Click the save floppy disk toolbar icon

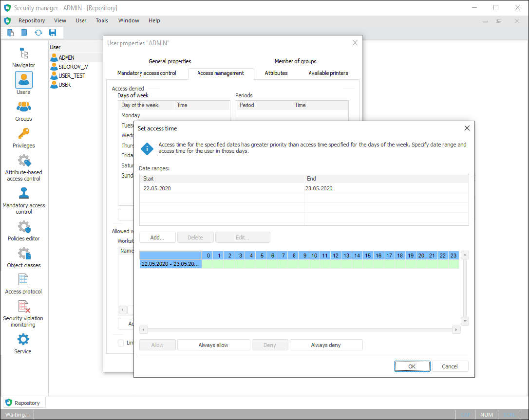[x=53, y=33]
